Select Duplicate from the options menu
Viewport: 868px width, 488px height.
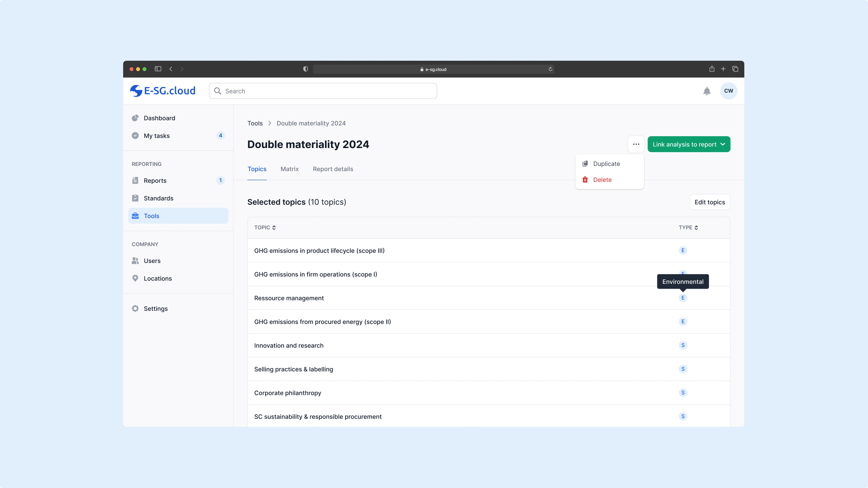606,164
